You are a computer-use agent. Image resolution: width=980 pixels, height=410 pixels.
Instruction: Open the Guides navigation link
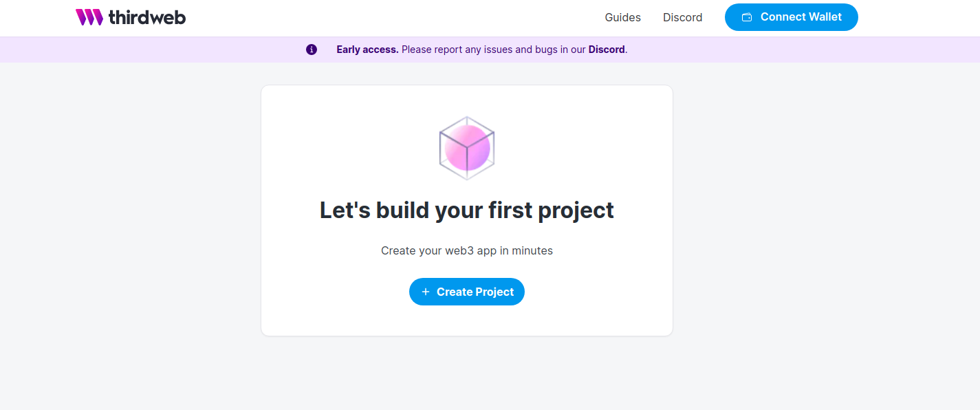623,17
